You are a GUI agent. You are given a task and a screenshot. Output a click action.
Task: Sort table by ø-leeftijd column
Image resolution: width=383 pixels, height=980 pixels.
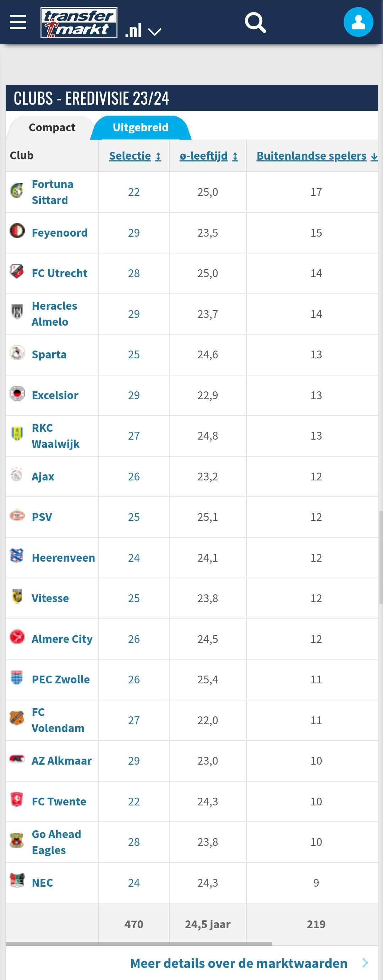[209, 156]
